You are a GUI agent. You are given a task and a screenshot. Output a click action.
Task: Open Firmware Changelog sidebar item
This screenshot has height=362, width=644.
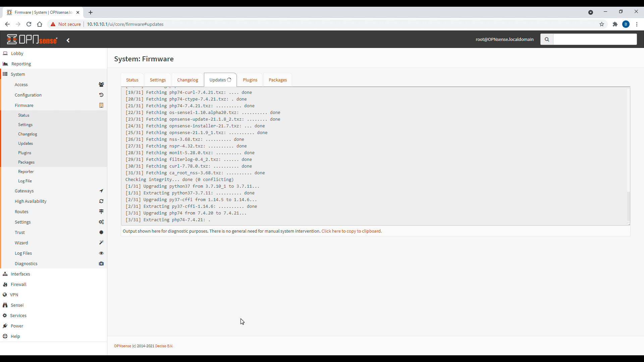pos(54,134)
